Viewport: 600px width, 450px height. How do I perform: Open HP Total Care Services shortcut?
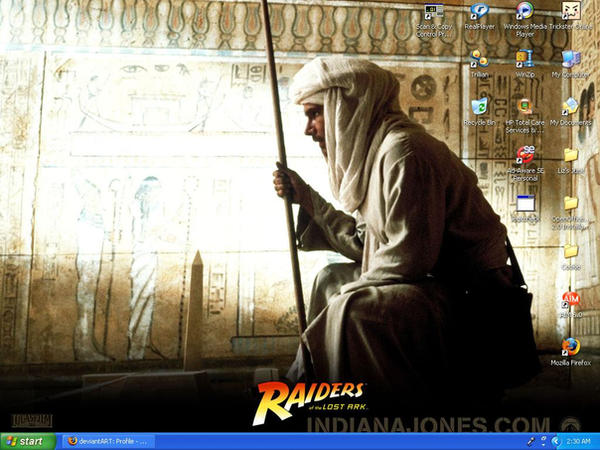pos(525,116)
